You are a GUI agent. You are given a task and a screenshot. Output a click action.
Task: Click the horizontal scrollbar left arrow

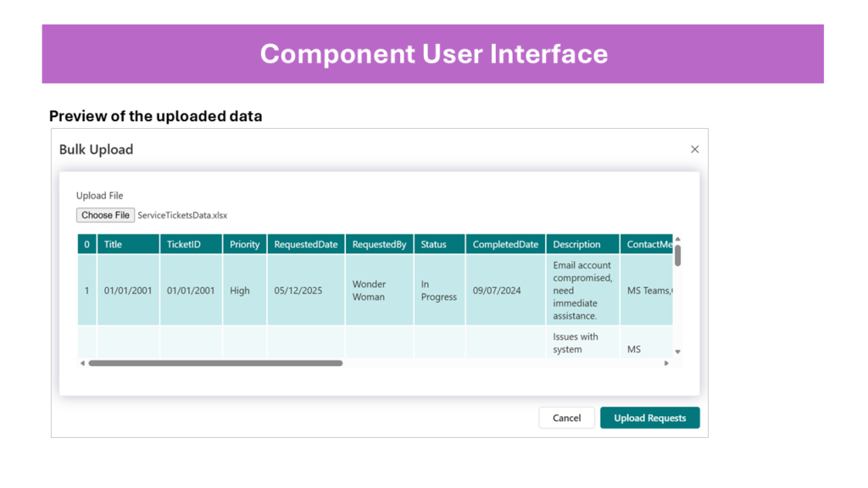(x=82, y=363)
